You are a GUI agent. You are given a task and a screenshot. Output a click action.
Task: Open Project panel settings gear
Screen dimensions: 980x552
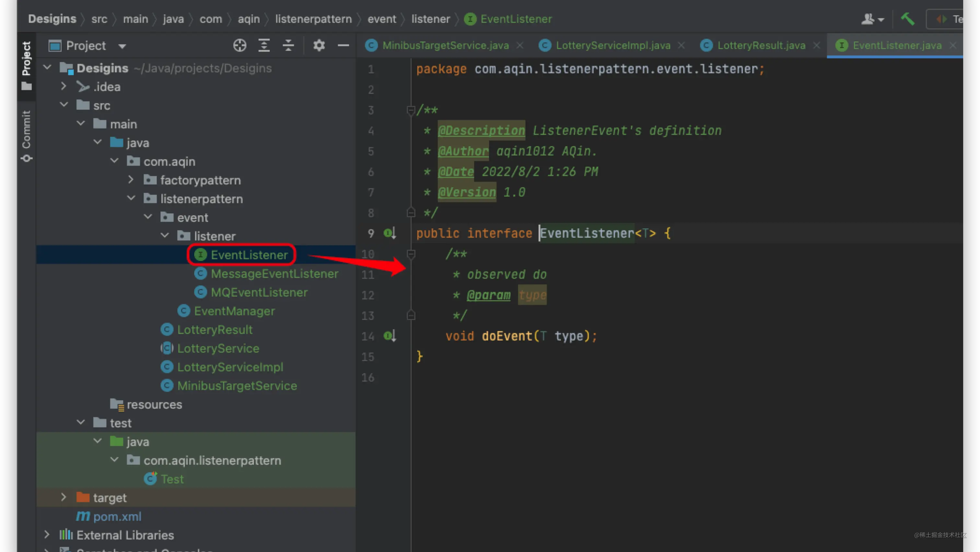319,46
